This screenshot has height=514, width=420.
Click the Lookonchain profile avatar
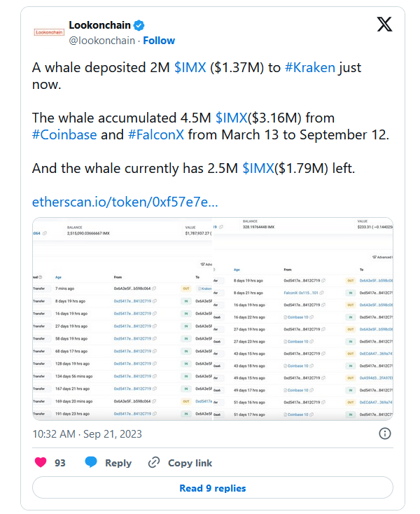pyautogui.click(x=49, y=32)
